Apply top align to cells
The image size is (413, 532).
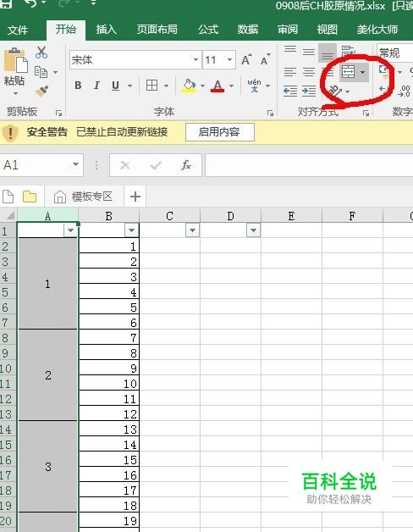290,51
